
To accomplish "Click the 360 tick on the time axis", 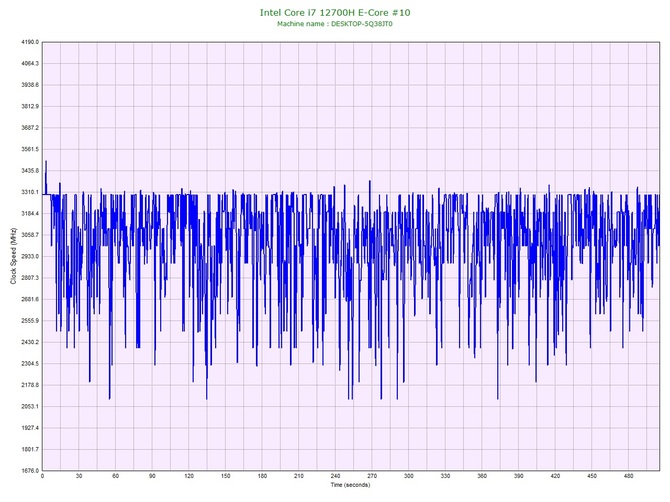I will pyautogui.click(x=482, y=476).
